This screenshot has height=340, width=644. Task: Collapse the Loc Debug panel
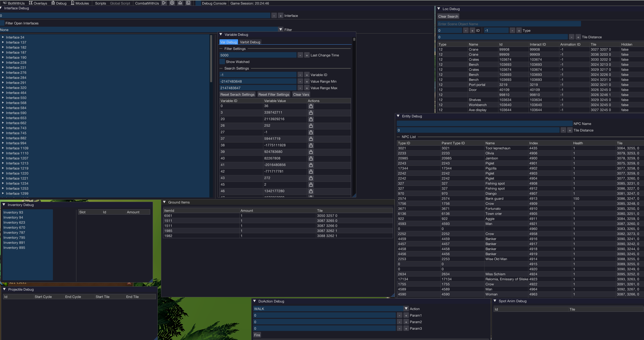click(x=439, y=9)
